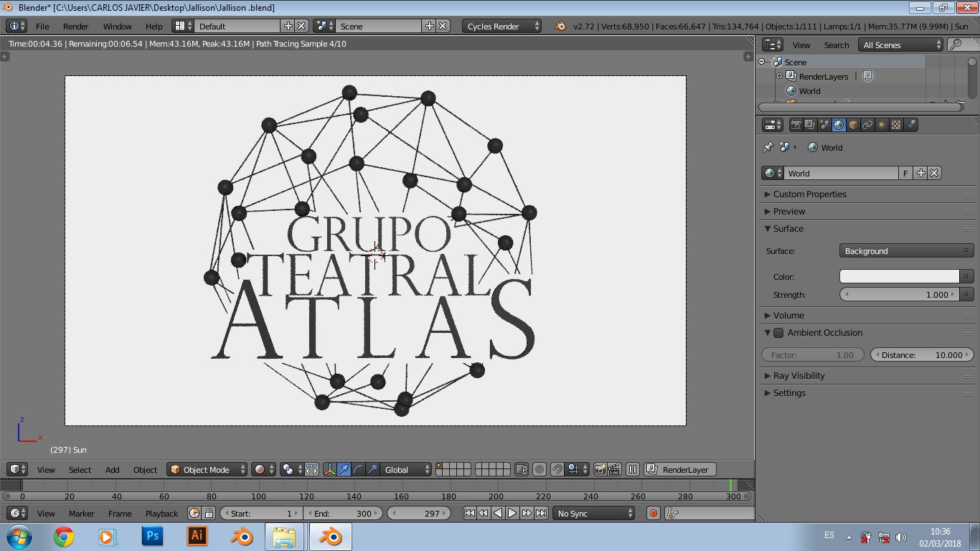The width and height of the screenshot is (980, 551).
Task: Open Illustrator from the taskbar
Action: point(197,536)
